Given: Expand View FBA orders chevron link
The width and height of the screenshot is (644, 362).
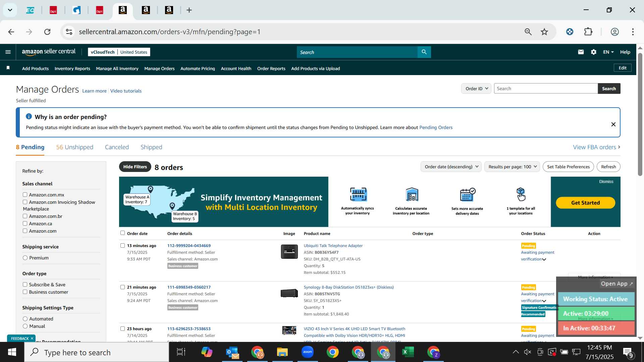Looking at the screenshot, I should [x=597, y=147].
